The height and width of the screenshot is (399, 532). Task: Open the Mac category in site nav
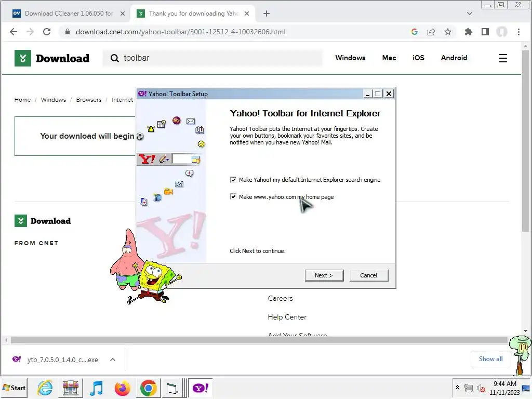point(389,58)
